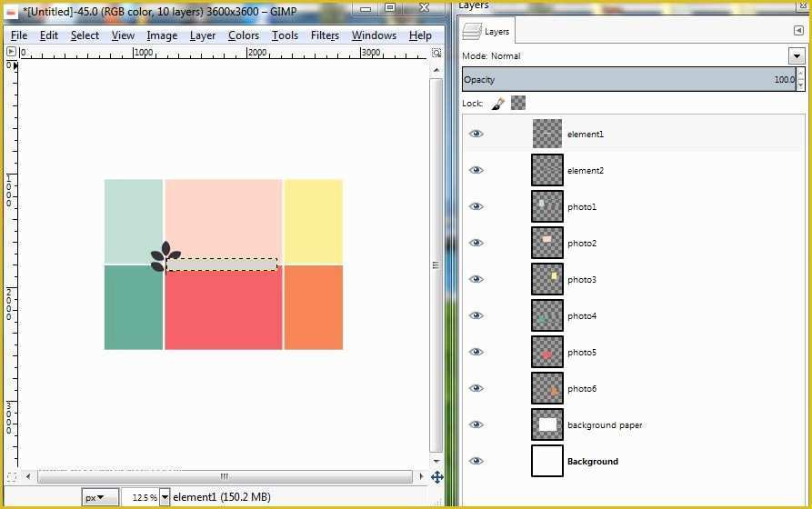This screenshot has height=509, width=812.
Task: Open the layer Mode dropdown
Action: (797, 55)
